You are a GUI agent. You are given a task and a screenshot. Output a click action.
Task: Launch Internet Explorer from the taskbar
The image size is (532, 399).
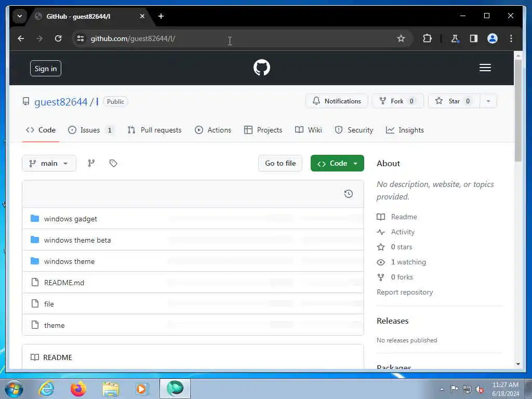(x=46, y=389)
